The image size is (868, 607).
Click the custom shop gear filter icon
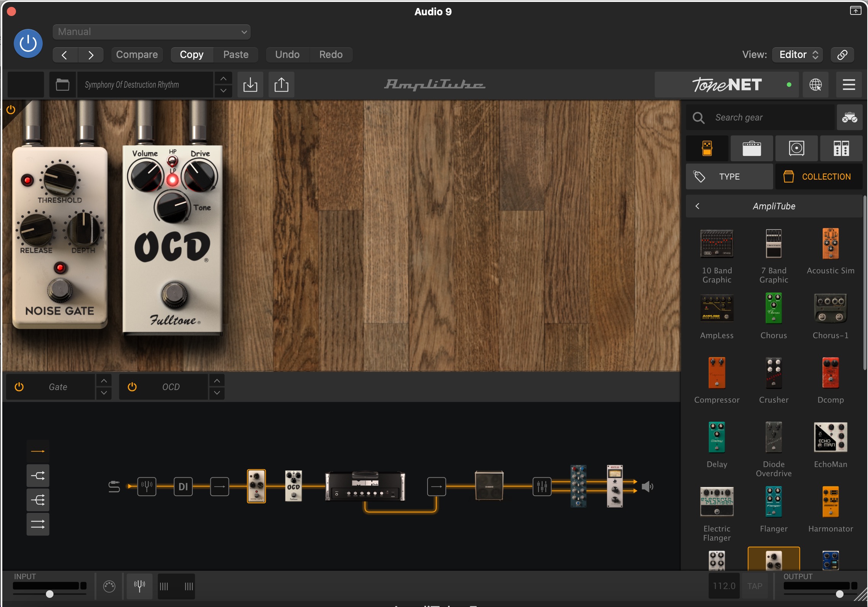coord(850,117)
